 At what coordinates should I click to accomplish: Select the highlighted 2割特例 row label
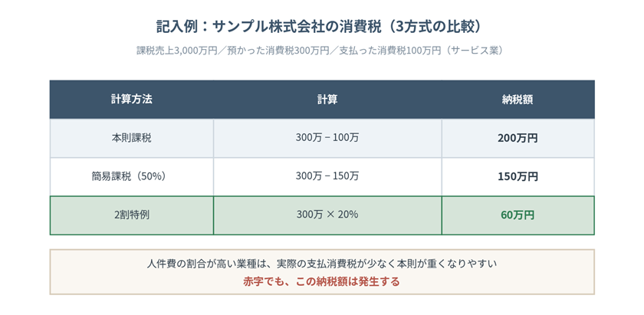coord(131,215)
